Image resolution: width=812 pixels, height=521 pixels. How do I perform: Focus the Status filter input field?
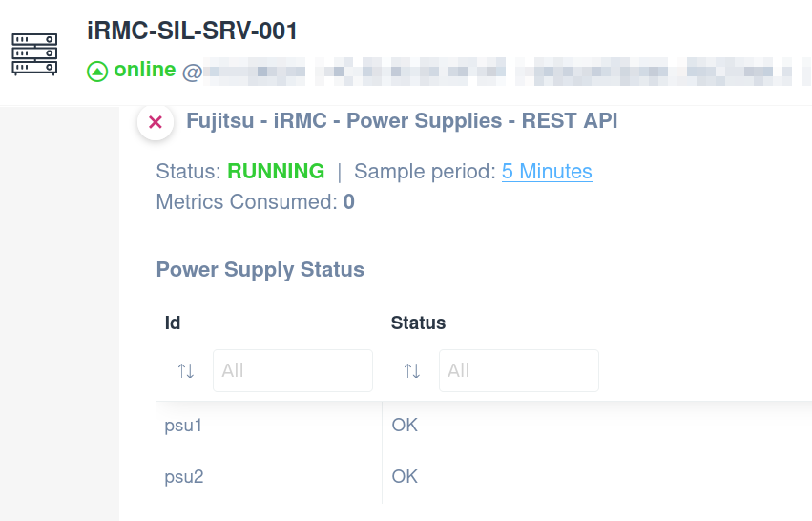pos(519,371)
